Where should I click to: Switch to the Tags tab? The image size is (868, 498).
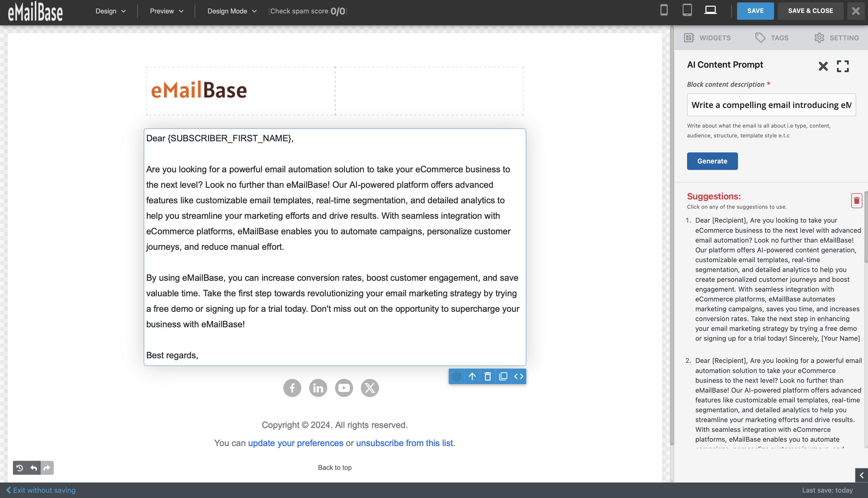pos(772,38)
